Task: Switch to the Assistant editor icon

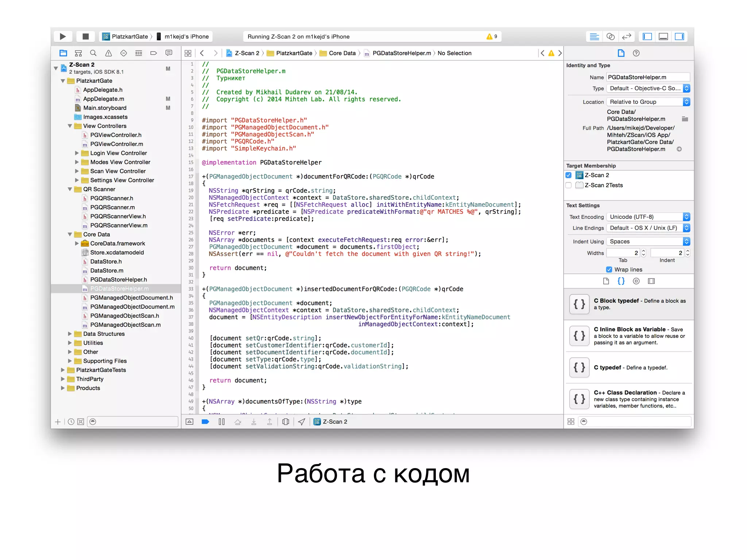Action: [x=610, y=36]
